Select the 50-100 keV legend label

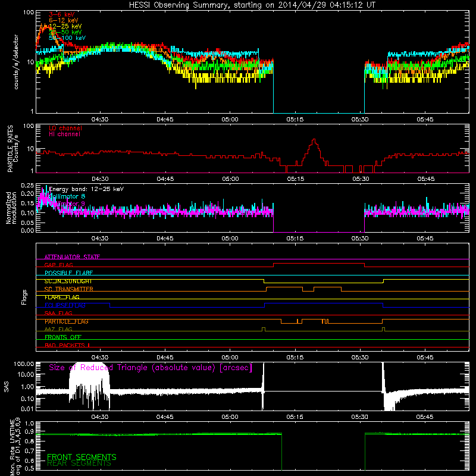[x=67, y=38]
